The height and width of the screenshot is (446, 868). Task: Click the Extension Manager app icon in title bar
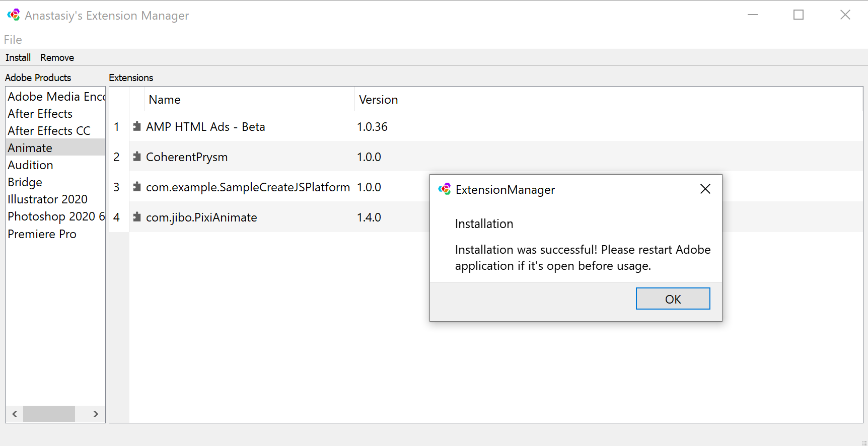click(x=14, y=15)
